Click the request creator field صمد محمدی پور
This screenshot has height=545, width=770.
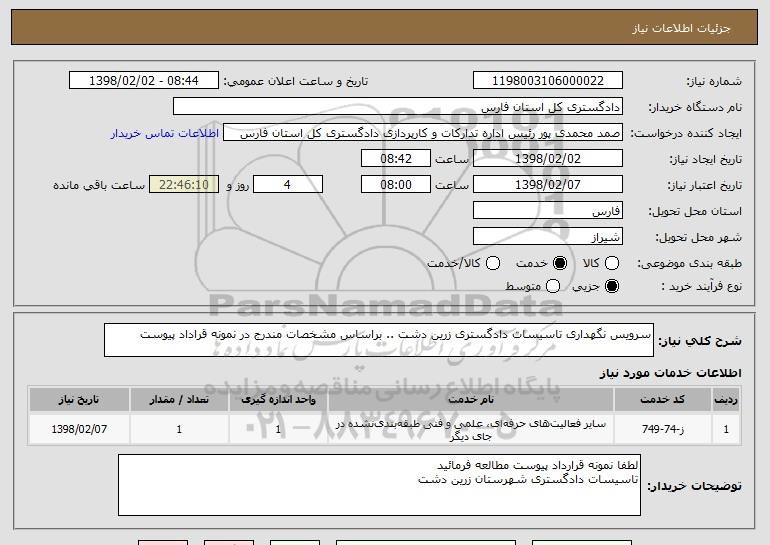(423, 133)
